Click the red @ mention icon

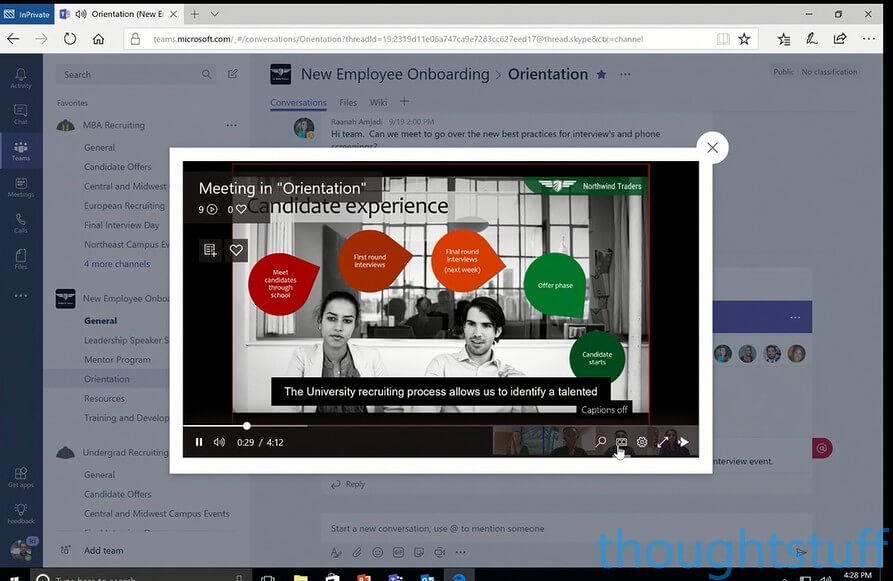(x=822, y=448)
